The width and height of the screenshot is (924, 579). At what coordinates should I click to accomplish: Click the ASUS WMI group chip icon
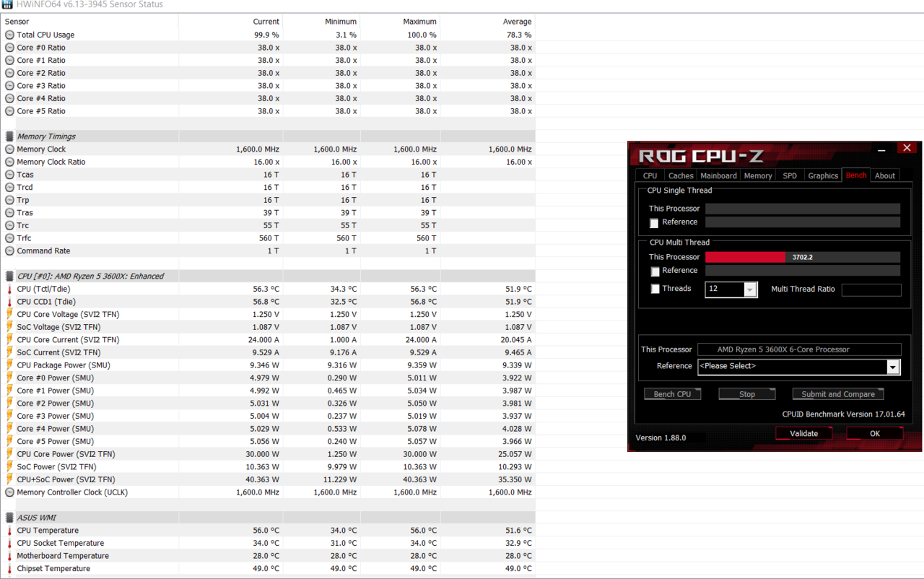click(9, 518)
